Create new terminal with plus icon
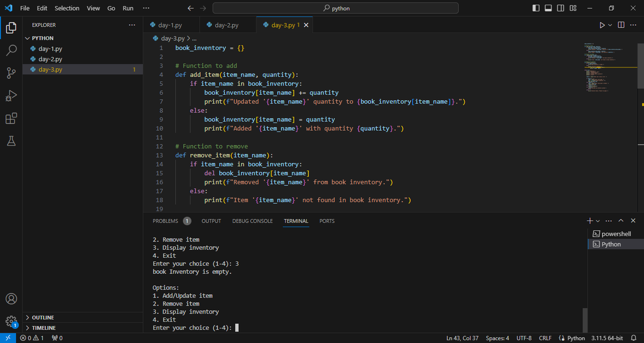Viewport: 644px width, 343px height. pyautogui.click(x=590, y=221)
